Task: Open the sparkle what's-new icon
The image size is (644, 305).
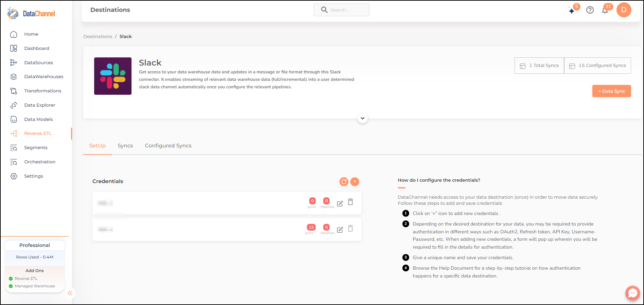Action: [x=572, y=10]
